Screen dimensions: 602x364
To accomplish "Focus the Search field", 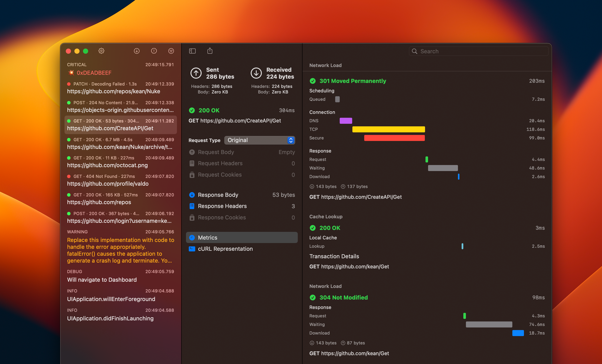I will (x=479, y=51).
